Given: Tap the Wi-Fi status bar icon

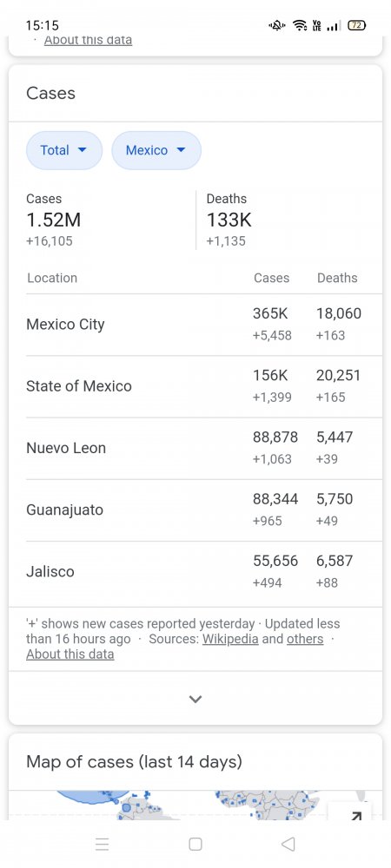Looking at the screenshot, I should point(300,25).
